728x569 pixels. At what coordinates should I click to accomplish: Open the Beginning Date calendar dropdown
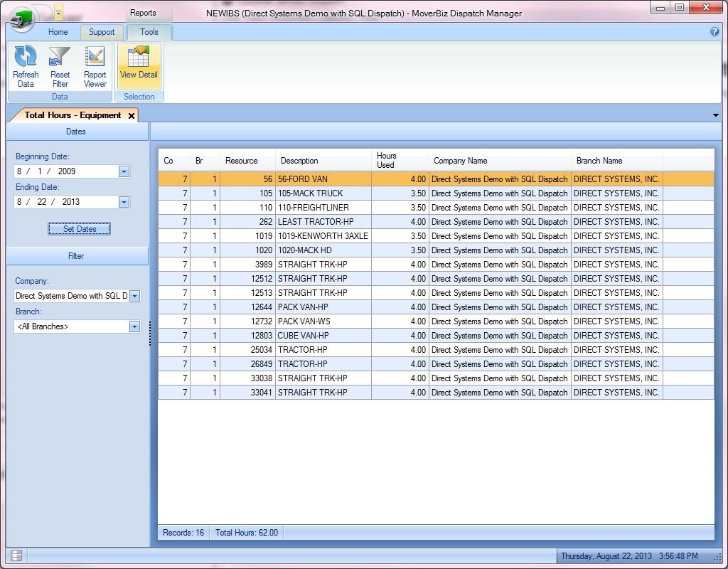pos(124,171)
